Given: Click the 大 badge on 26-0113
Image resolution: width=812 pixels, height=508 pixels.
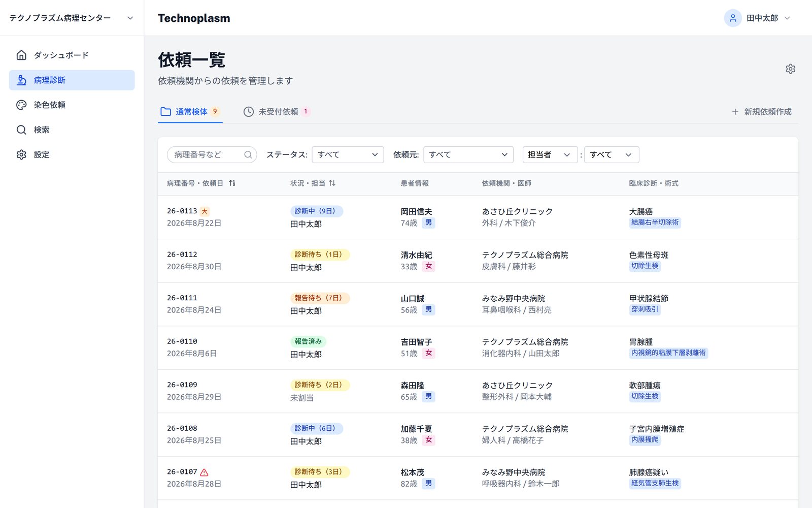Looking at the screenshot, I should pyautogui.click(x=205, y=211).
